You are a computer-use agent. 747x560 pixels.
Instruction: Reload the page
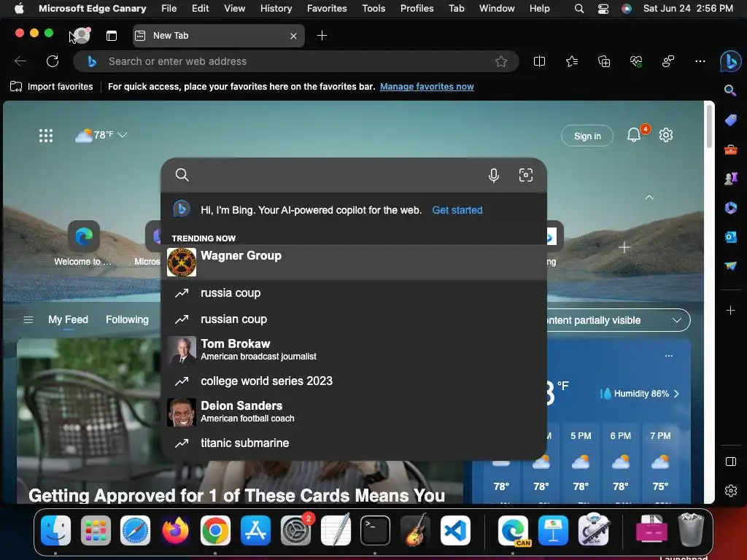53,61
